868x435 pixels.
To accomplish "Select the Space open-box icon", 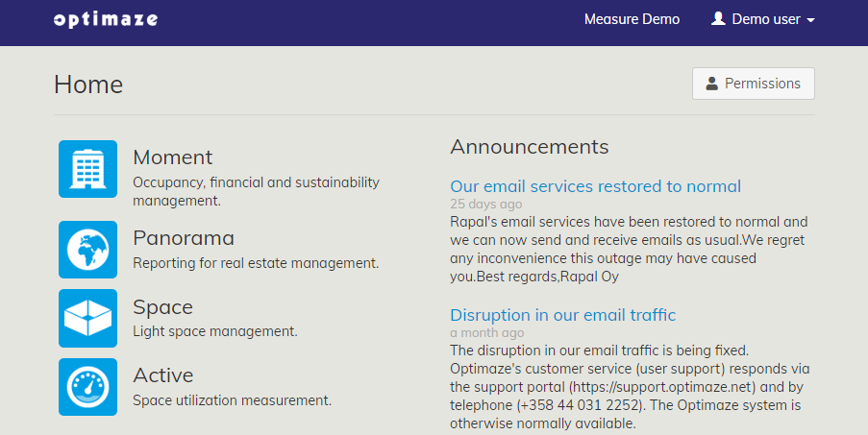I will (x=87, y=318).
